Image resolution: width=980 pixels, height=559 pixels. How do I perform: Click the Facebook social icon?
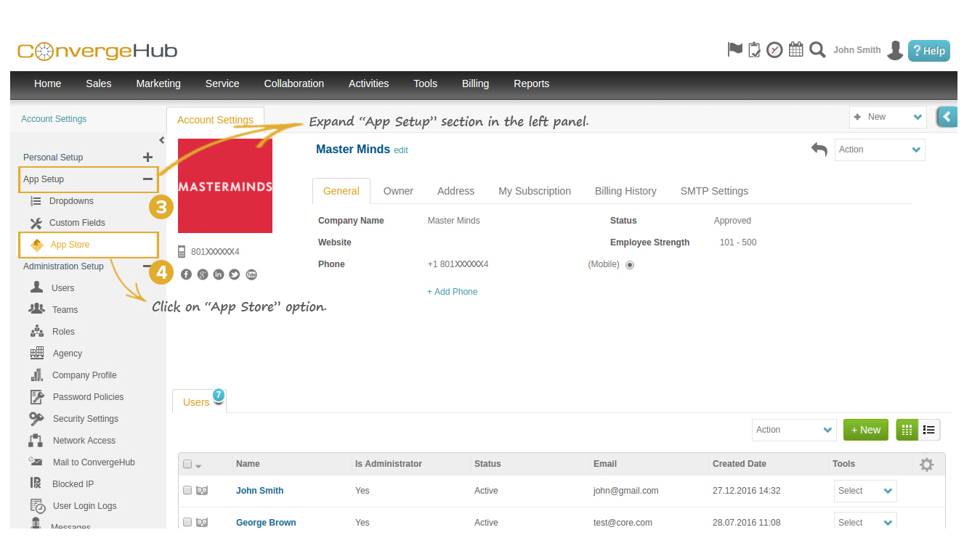(186, 274)
